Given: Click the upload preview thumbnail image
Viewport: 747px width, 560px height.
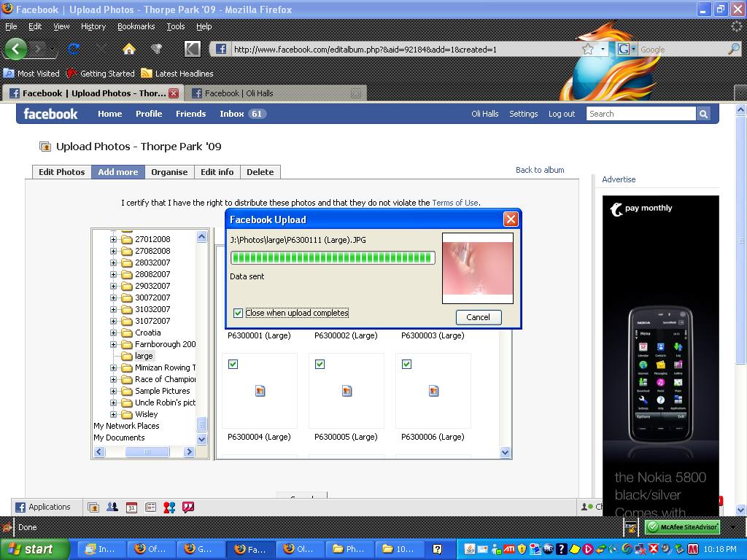Looking at the screenshot, I should tap(478, 268).
